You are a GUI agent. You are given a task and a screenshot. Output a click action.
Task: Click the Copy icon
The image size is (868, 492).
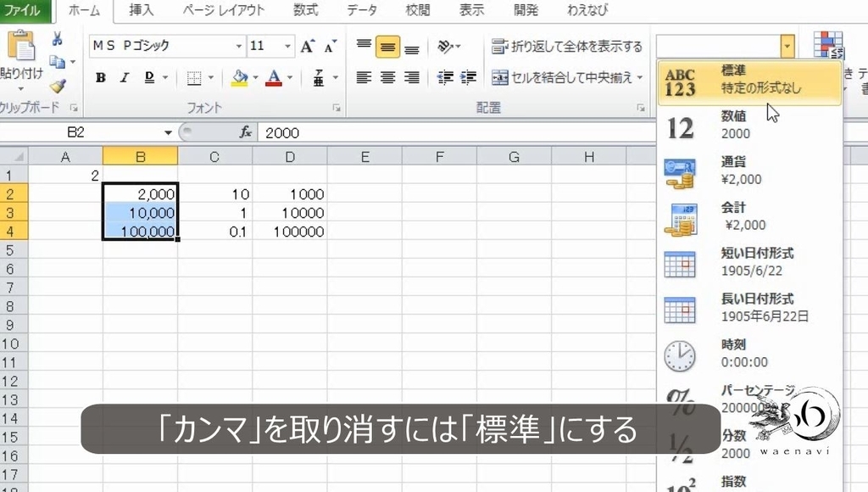[57, 61]
